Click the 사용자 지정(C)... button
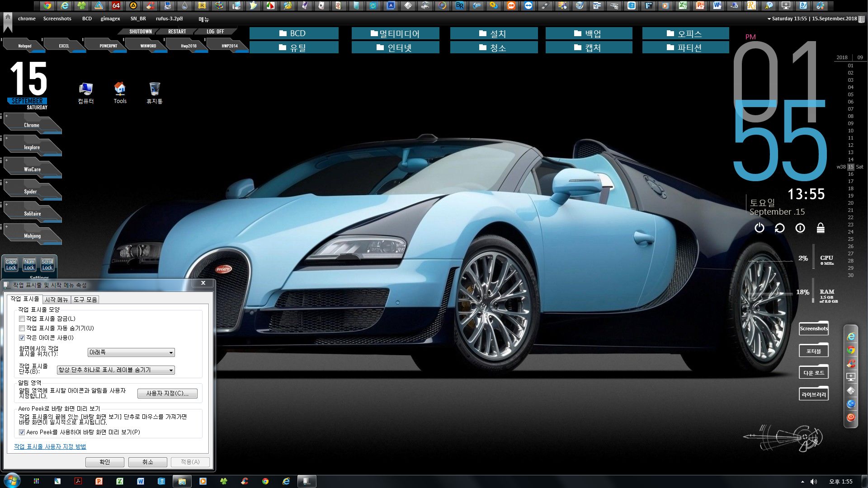The height and width of the screenshot is (488, 868). 167,394
